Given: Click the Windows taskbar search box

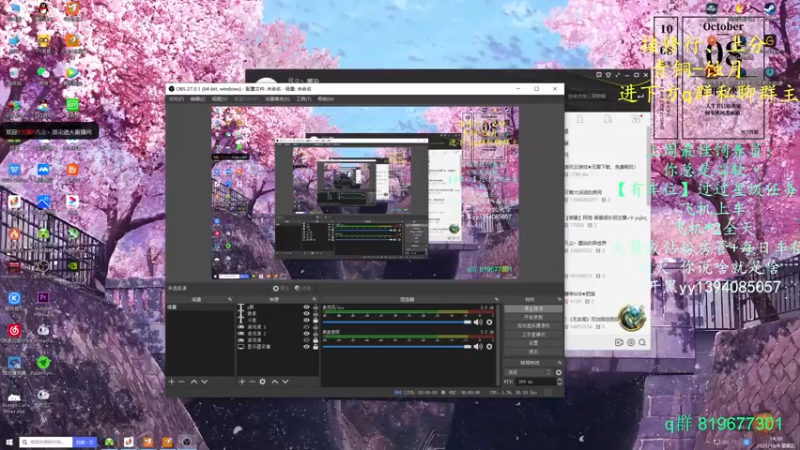Looking at the screenshot, I should tap(46, 442).
